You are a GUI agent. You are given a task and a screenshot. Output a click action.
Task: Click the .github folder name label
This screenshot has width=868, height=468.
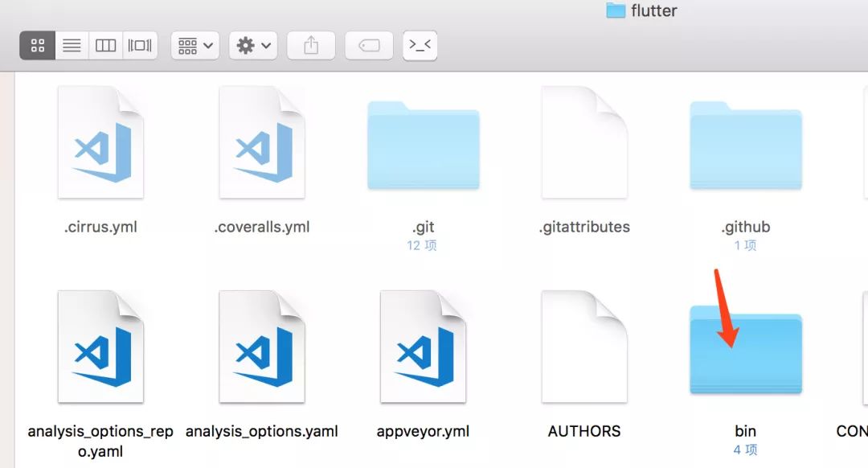(x=746, y=227)
